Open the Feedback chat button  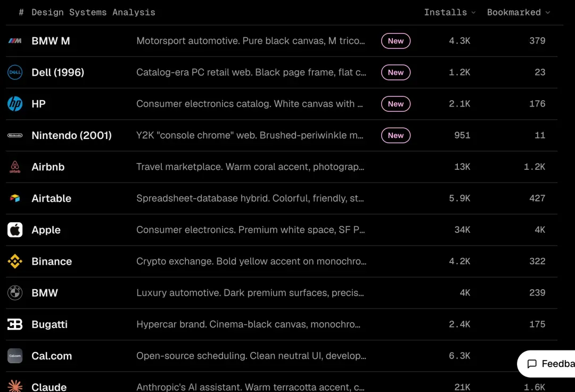coord(546,363)
